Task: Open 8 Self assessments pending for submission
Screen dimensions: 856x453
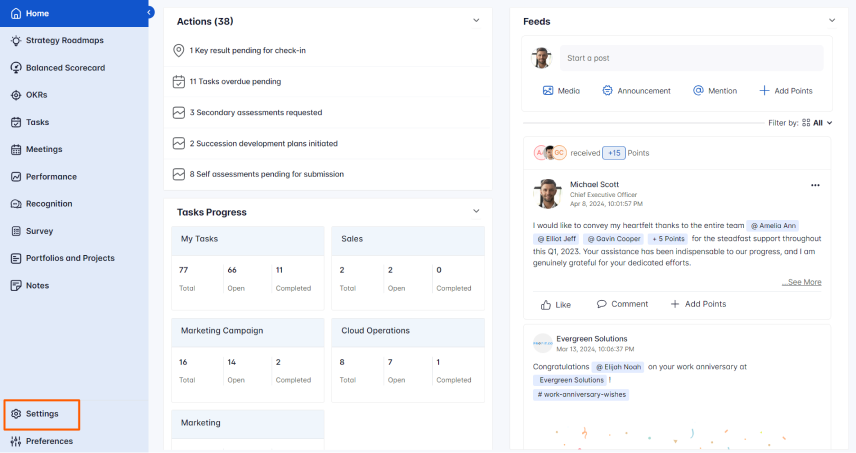Action: tap(266, 174)
